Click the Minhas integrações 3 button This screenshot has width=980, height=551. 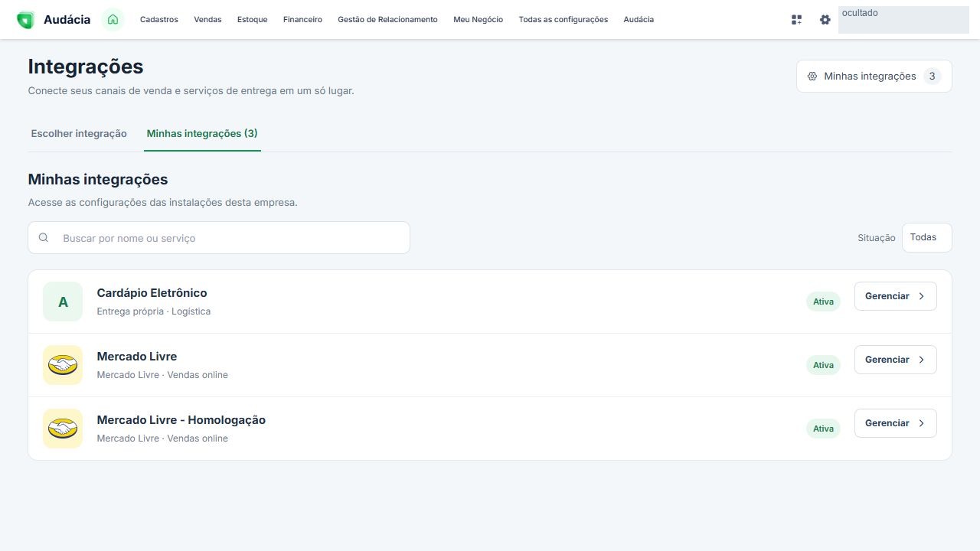874,77
